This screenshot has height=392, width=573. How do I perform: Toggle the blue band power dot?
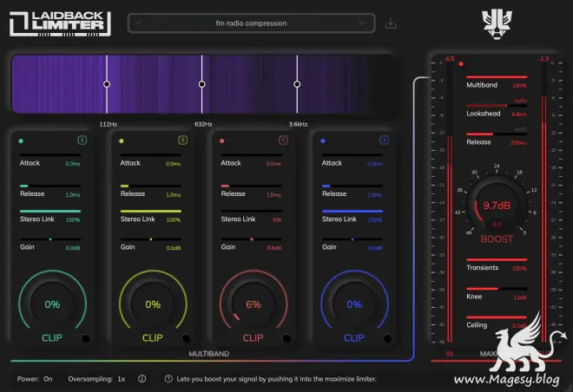tap(323, 140)
